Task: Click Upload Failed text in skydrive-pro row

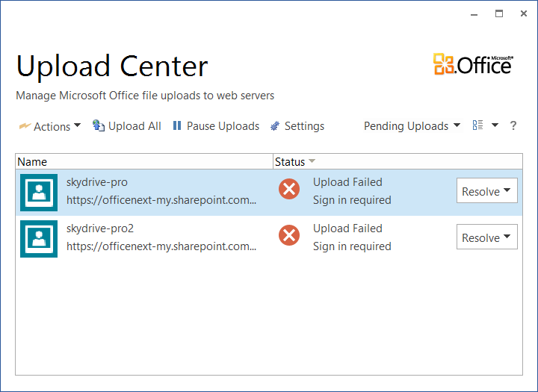Action: click(347, 182)
